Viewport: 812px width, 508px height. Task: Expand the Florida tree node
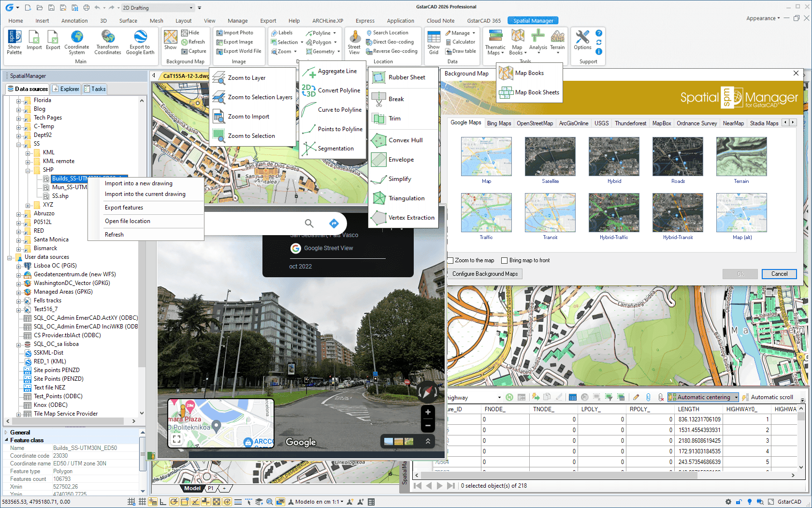[19, 101]
